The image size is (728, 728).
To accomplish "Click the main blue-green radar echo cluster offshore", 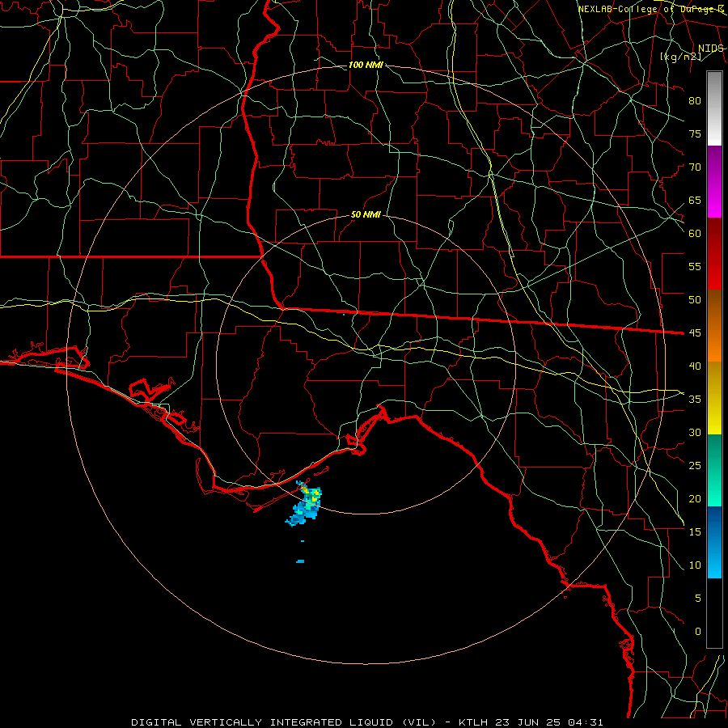I will click(304, 505).
